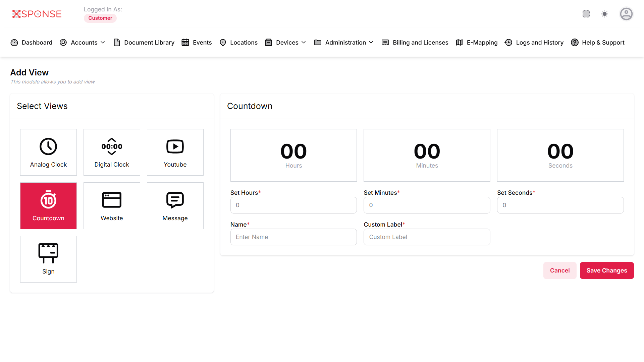Click the Save Changes button
Image resolution: width=644 pixels, height=362 pixels.
coord(606,270)
